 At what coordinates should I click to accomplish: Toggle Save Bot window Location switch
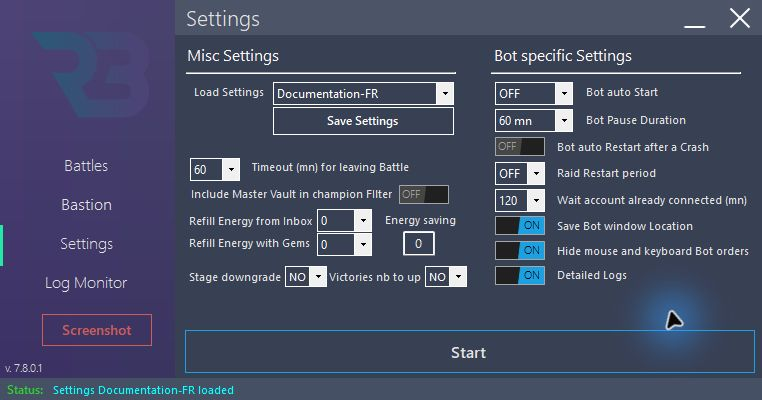(x=520, y=226)
